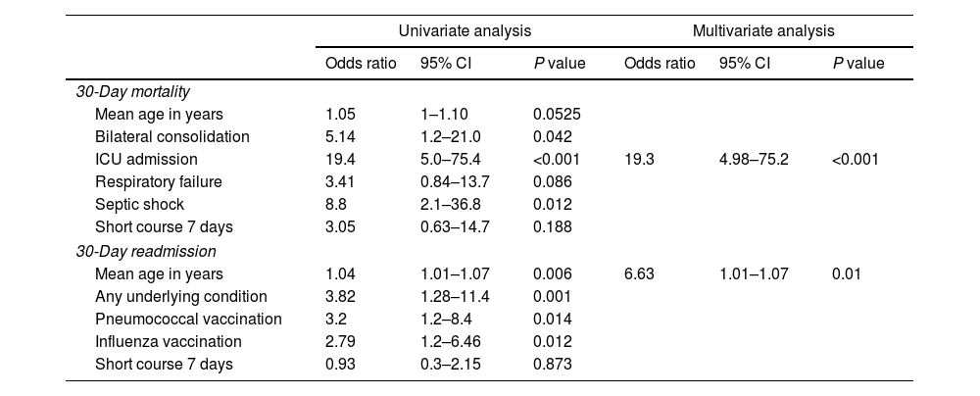Click the P value 0.0525

coord(556,115)
